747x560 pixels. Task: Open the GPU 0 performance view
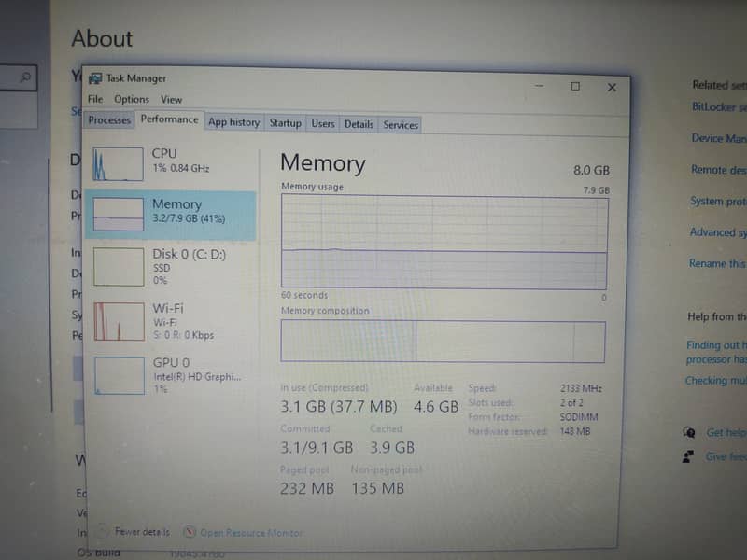tap(171, 376)
